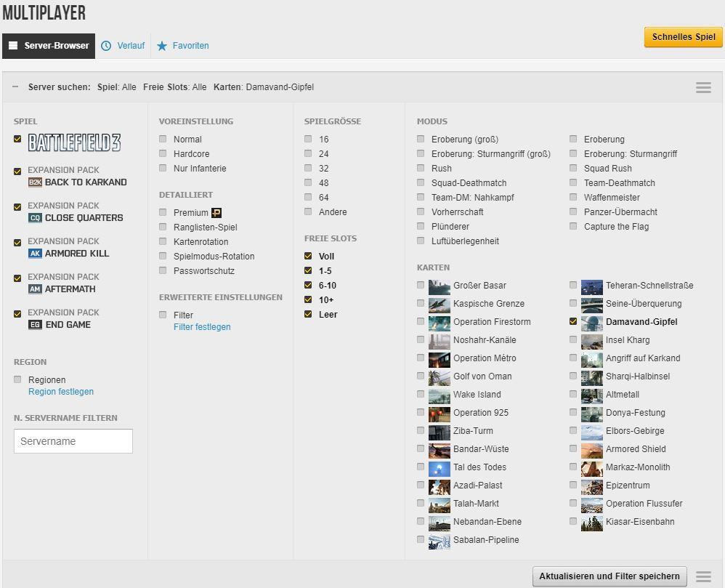Click the Kaspische Grenze map thumbnail

(x=440, y=305)
